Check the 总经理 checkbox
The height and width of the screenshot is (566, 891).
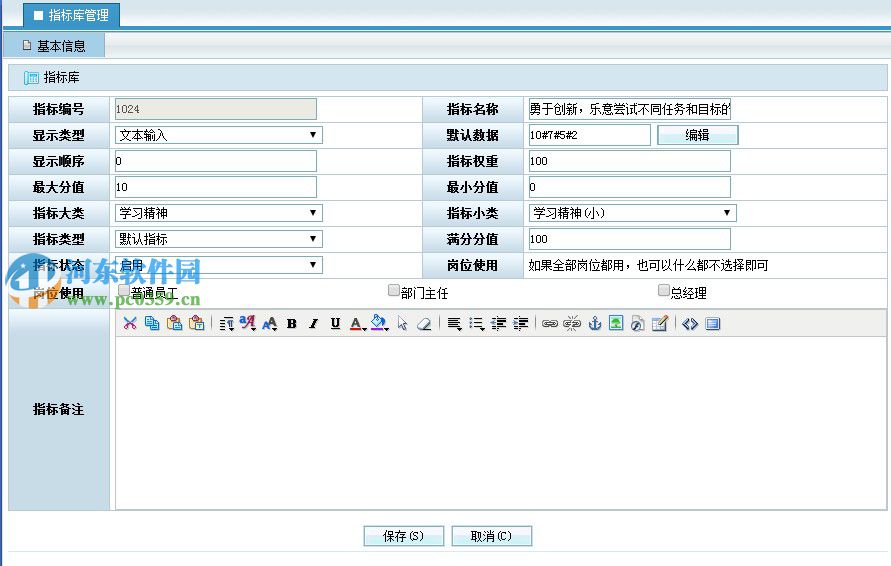point(663,290)
